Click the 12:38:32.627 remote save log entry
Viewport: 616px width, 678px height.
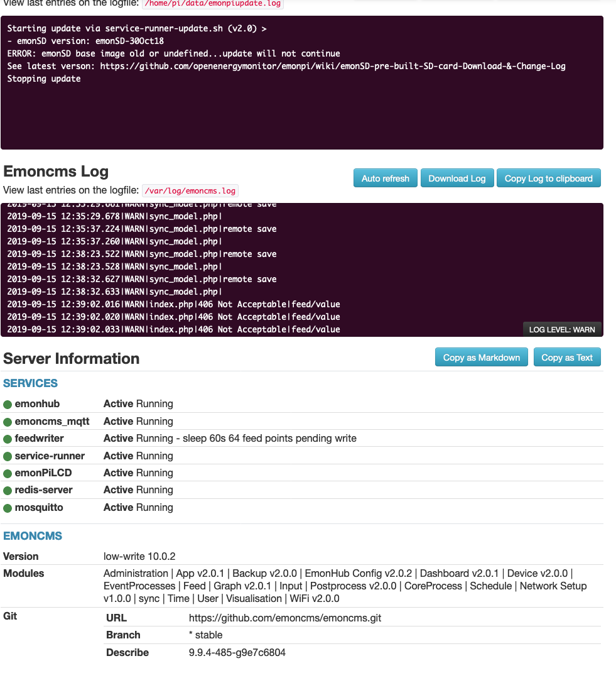tap(142, 279)
